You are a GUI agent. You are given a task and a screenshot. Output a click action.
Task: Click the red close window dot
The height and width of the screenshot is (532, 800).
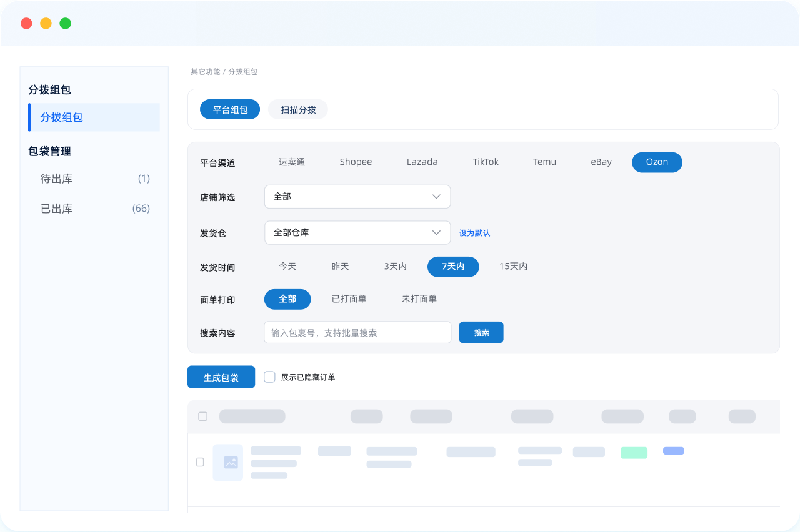tap(26, 23)
